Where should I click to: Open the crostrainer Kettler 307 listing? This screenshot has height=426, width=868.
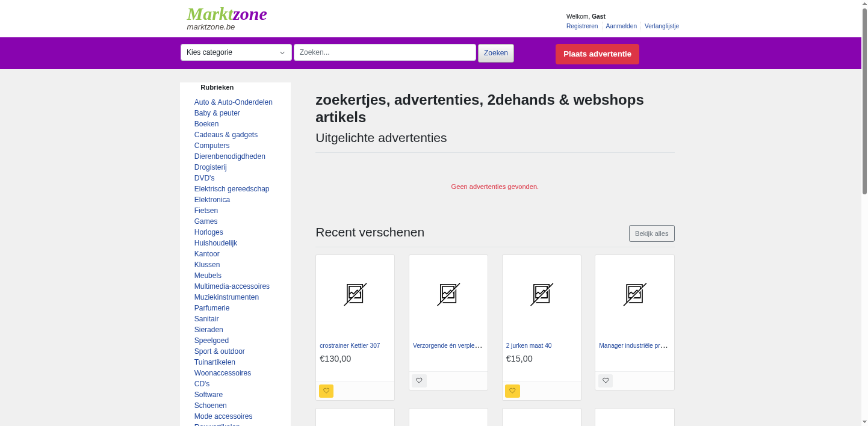pyautogui.click(x=350, y=345)
